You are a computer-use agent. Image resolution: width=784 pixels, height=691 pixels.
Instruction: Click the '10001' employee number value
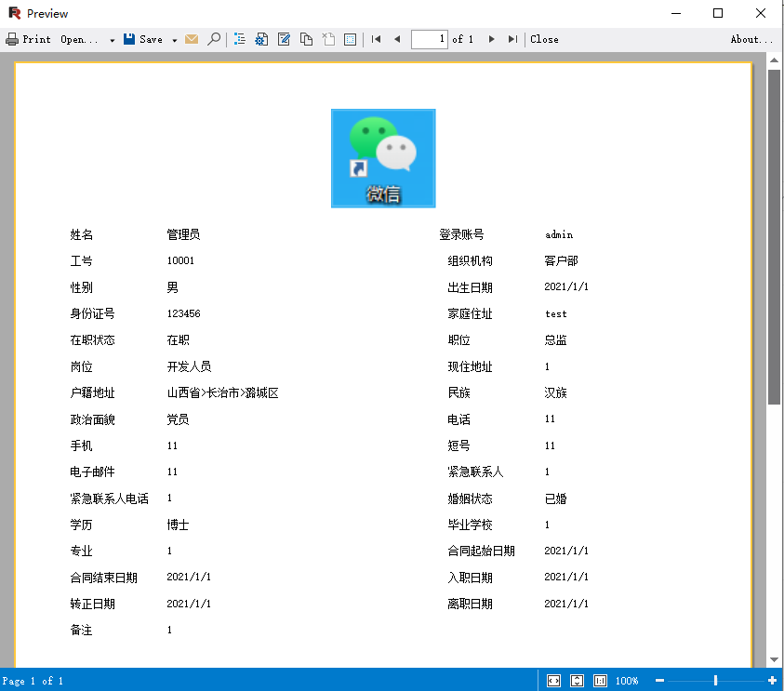click(180, 260)
